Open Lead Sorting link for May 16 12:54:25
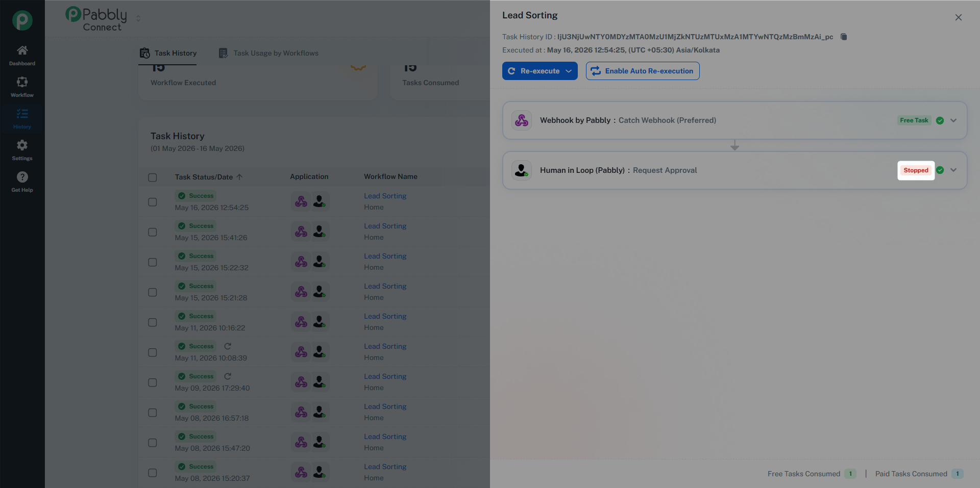This screenshot has width=980, height=488. [x=385, y=196]
